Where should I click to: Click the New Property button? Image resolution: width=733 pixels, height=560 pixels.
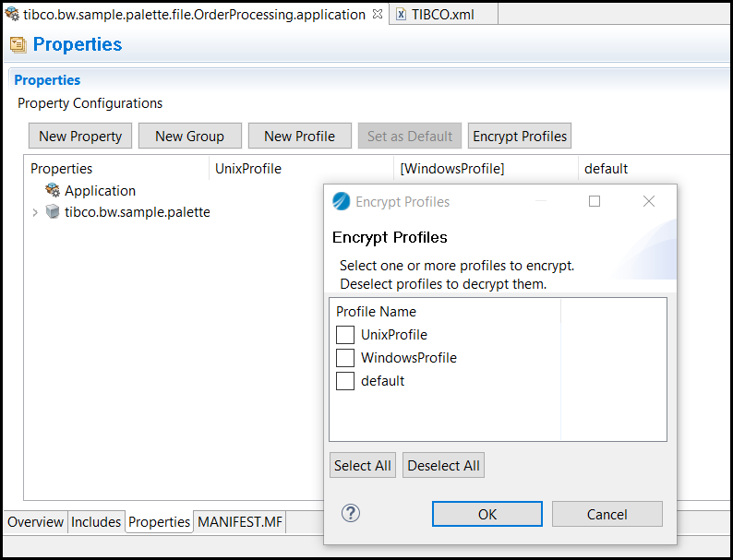point(80,136)
